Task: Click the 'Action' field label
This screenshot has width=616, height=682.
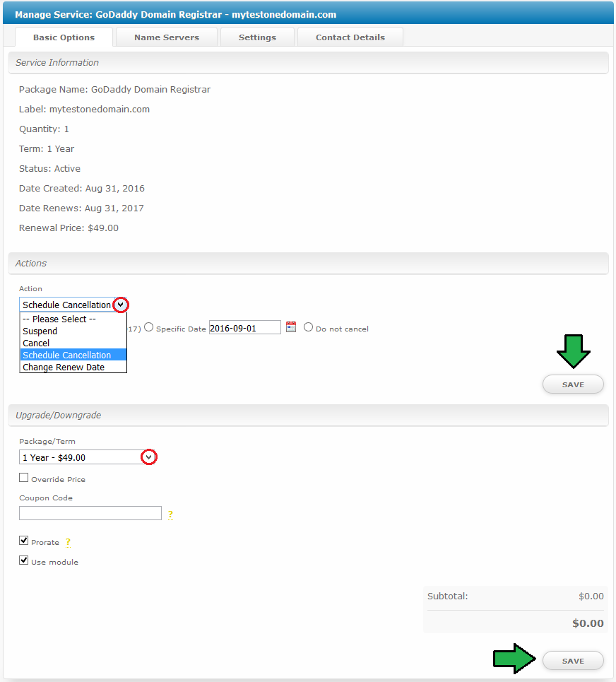Action: [x=30, y=289]
